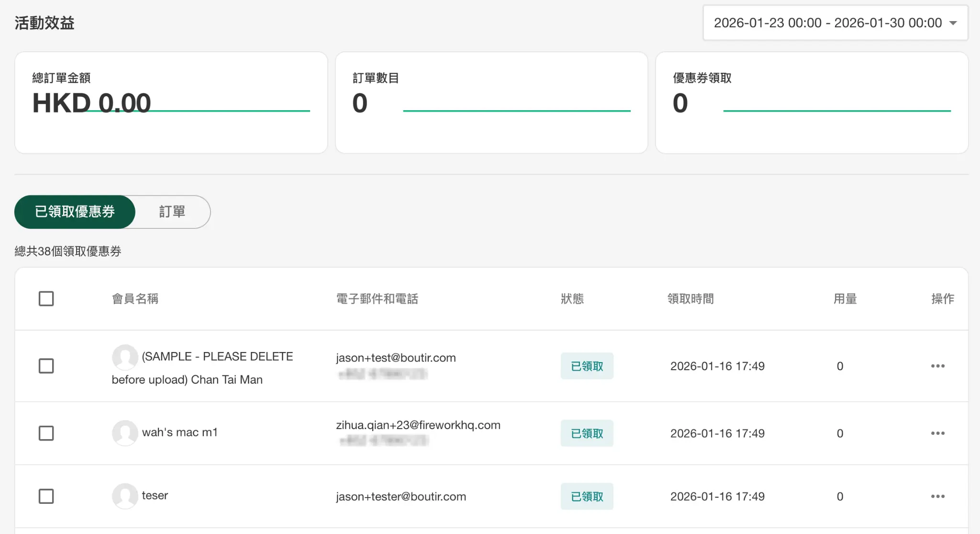Open actions menu for Chan Tai Man row
This screenshot has width=980, height=534.
coord(937,366)
